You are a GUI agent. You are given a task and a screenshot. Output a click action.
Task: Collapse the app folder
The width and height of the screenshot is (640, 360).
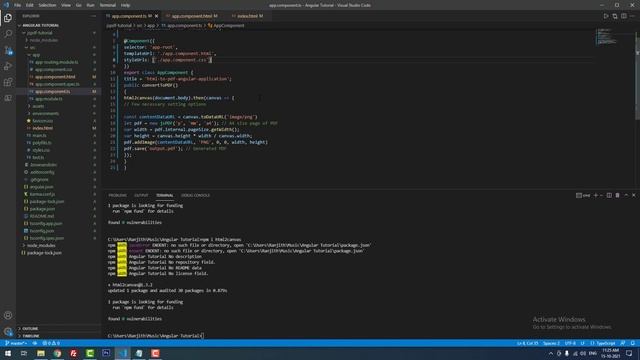[x=36, y=55]
